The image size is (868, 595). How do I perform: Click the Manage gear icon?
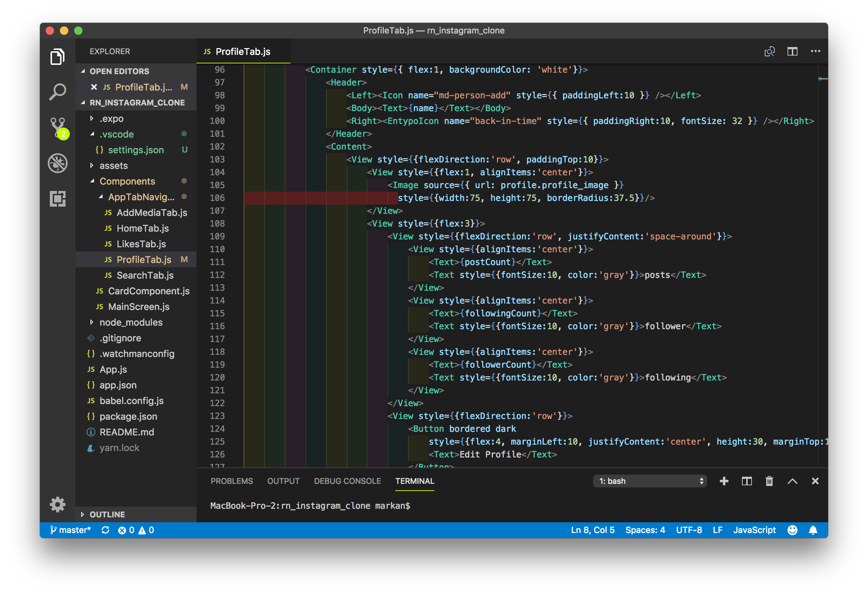(x=58, y=505)
